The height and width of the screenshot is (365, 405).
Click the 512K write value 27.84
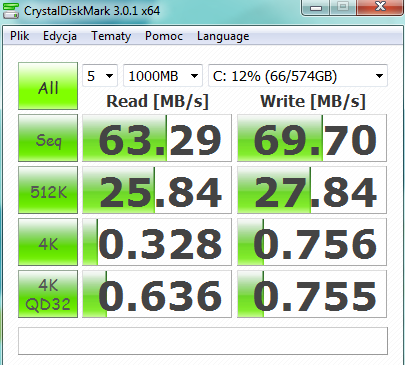[312, 190]
